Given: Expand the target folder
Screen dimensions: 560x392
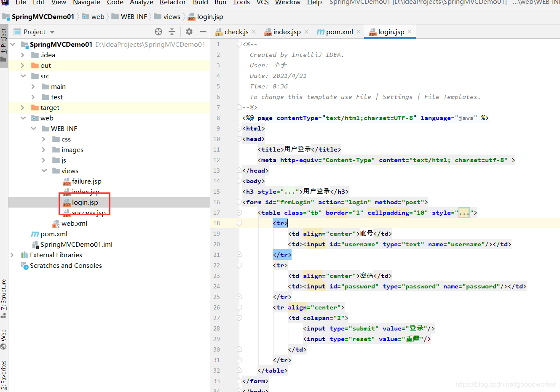Looking at the screenshot, I should click(23, 107).
